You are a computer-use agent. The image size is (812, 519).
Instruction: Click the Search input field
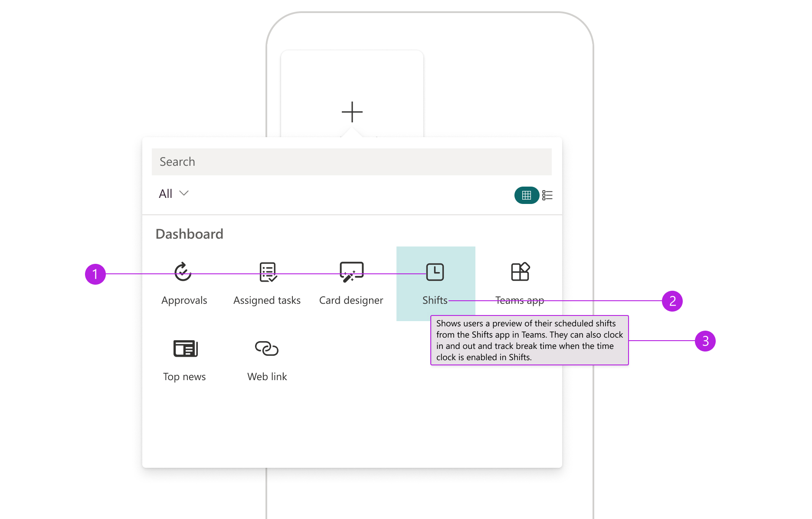coord(352,162)
